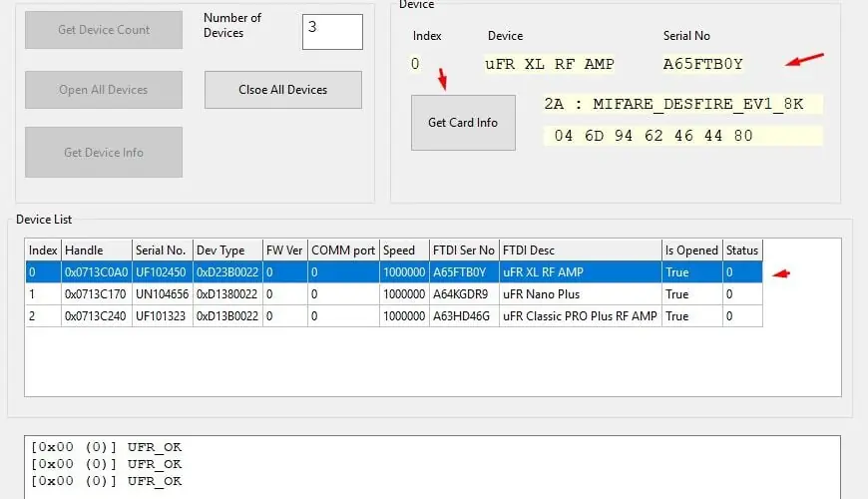Select serial number cell UN104656
The image size is (868, 499).
coord(163,294)
